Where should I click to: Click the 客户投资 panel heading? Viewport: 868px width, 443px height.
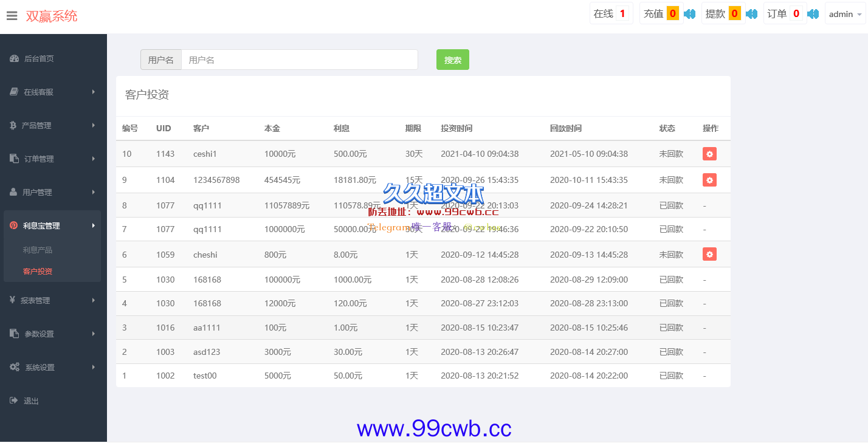pyautogui.click(x=147, y=95)
